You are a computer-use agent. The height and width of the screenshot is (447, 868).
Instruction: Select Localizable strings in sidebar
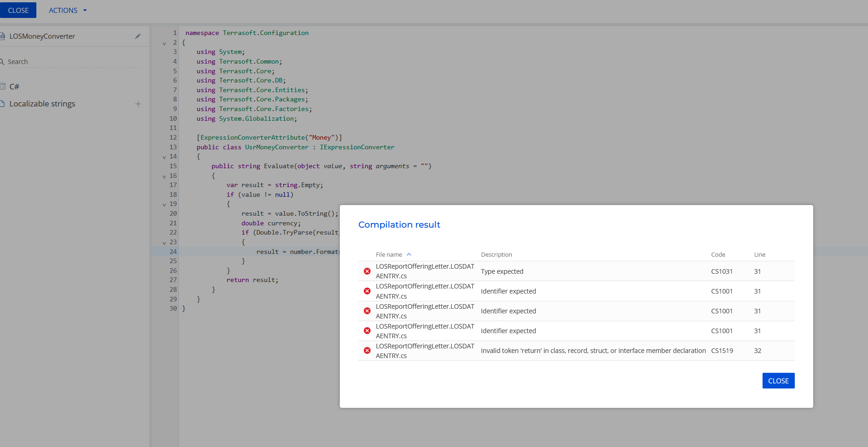coord(42,104)
